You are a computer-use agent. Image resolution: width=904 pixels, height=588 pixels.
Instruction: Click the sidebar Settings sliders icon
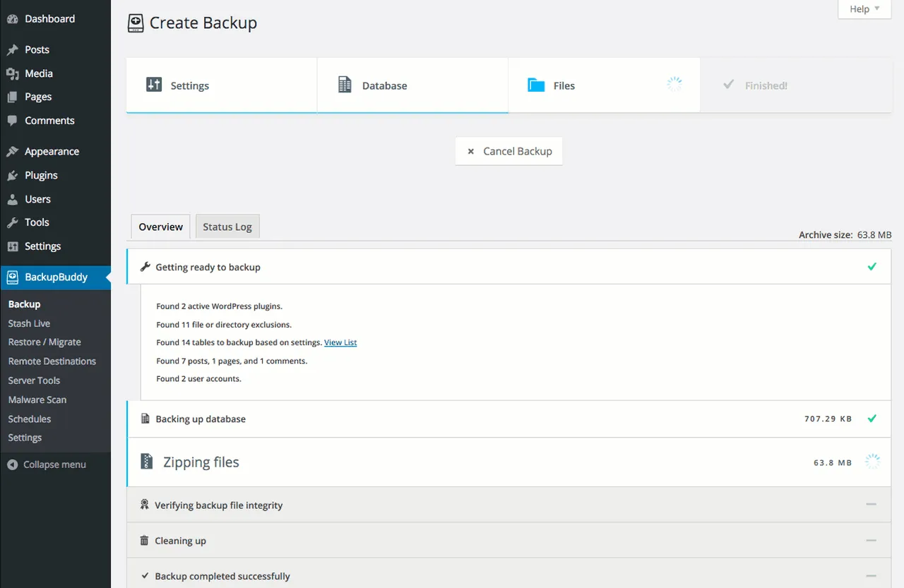(12, 246)
